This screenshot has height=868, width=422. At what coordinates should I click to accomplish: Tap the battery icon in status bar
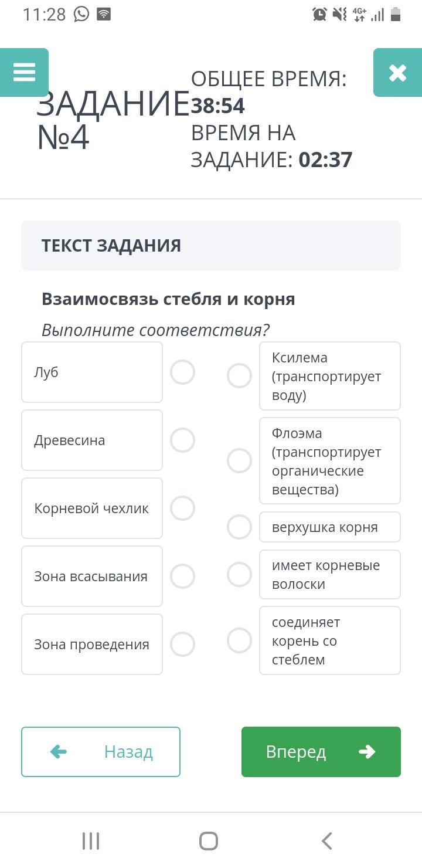pos(396,14)
